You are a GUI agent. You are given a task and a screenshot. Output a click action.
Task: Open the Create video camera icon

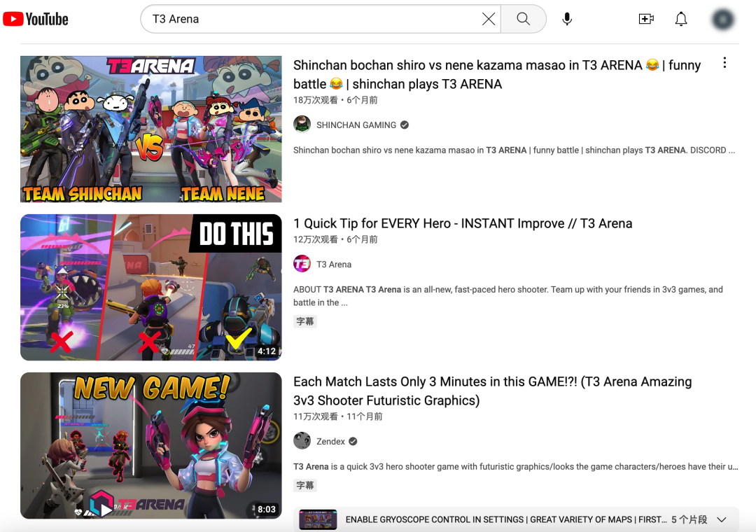coord(646,19)
